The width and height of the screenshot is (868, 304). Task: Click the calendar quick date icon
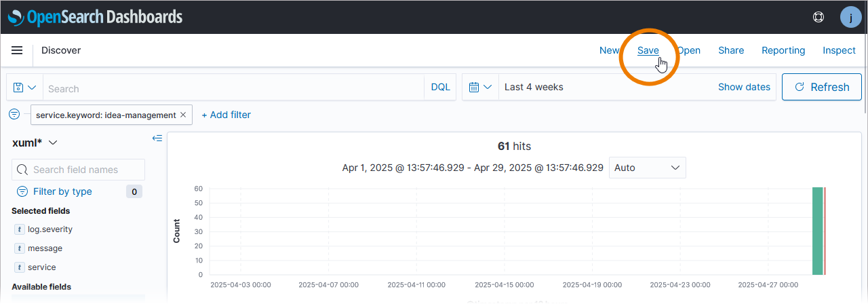[x=479, y=87]
